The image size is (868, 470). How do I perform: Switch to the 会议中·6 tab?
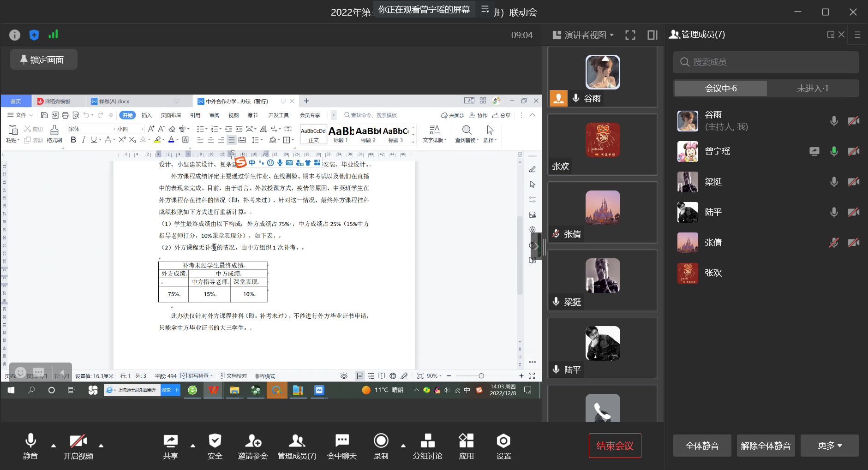pos(721,89)
